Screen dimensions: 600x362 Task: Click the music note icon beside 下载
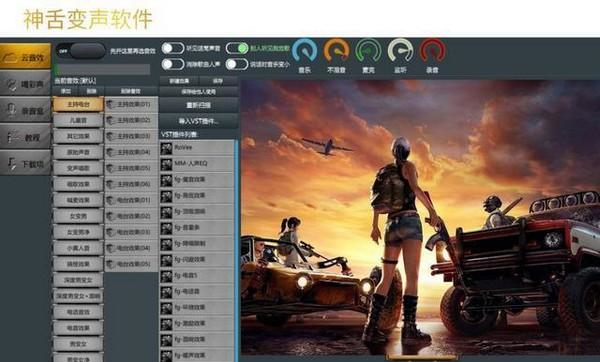tap(12, 164)
